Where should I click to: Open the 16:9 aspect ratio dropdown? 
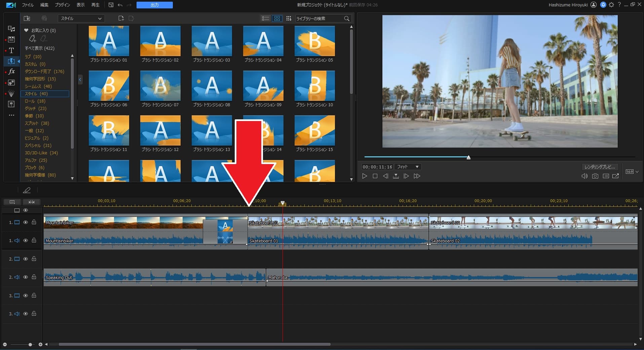[x=632, y=172]
